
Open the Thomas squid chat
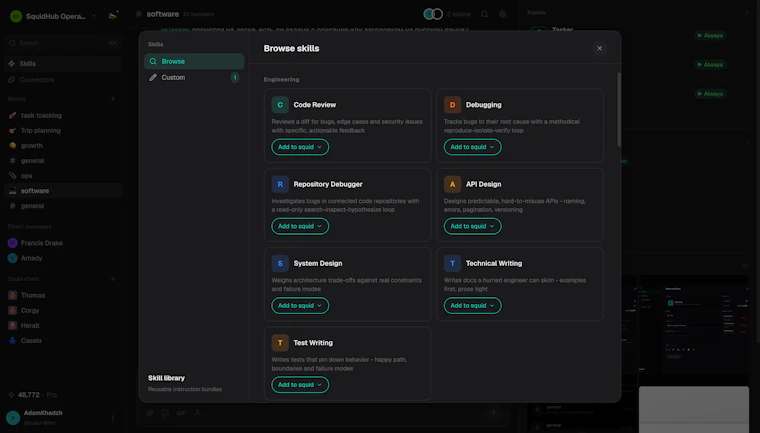pos(63,295)
